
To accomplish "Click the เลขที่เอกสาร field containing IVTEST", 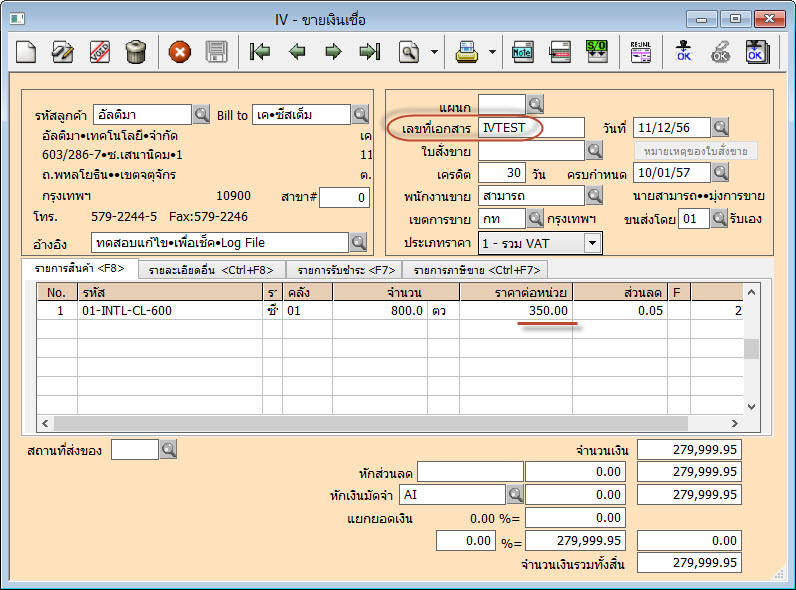I will (x=530, y=127).
